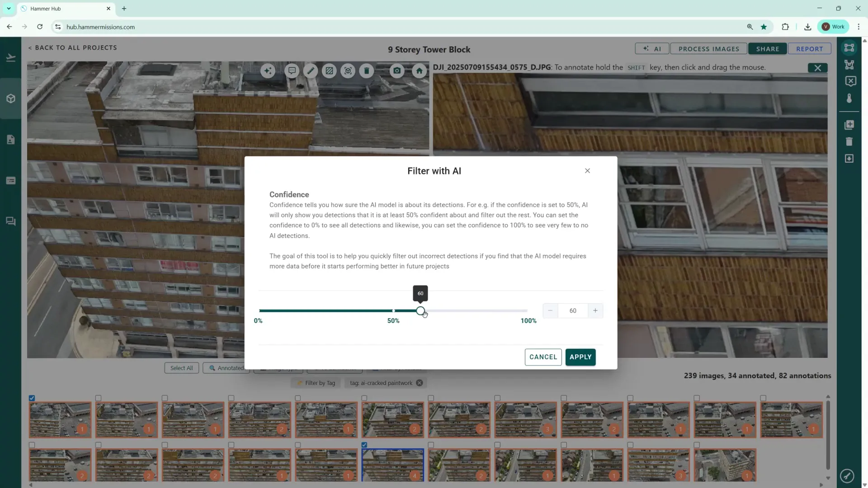
Task: Select the thermometer thermal icon in right sidebar
Action: [x=849, y=99]
